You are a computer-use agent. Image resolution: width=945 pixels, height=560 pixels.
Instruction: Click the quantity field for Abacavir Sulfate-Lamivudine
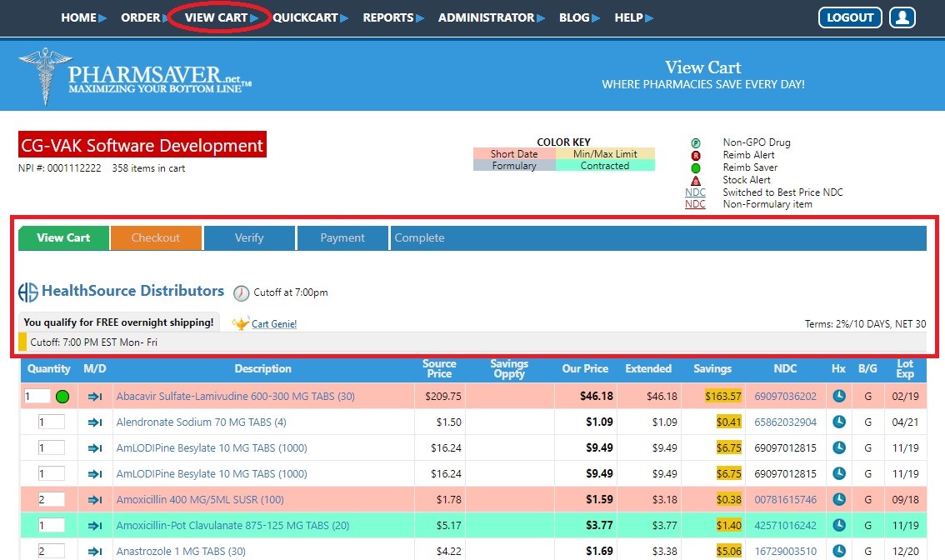click(x=37, y=396)
